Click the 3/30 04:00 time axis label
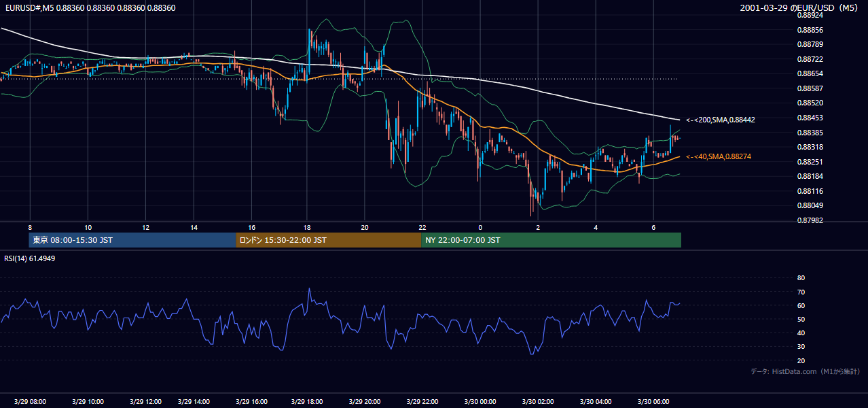Viewport: 868px width, 408px height. pos(596,402)
